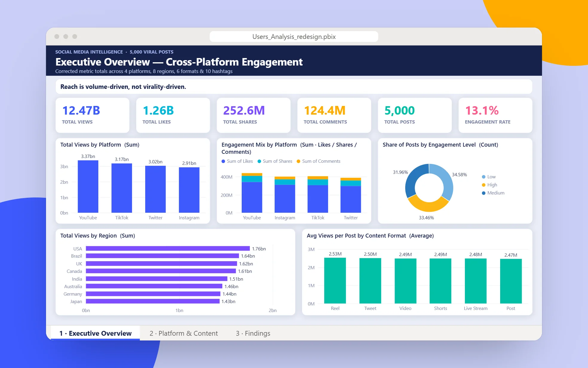Click the Canada bar in Views by Region
The image size is (588, 368).
pos(161,271)
